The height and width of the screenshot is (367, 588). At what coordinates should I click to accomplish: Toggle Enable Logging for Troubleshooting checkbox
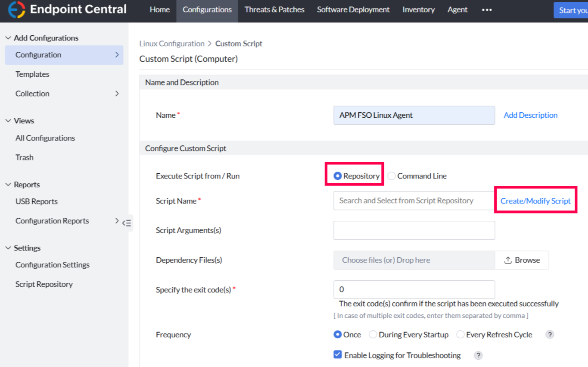click(x=338, y=354)
